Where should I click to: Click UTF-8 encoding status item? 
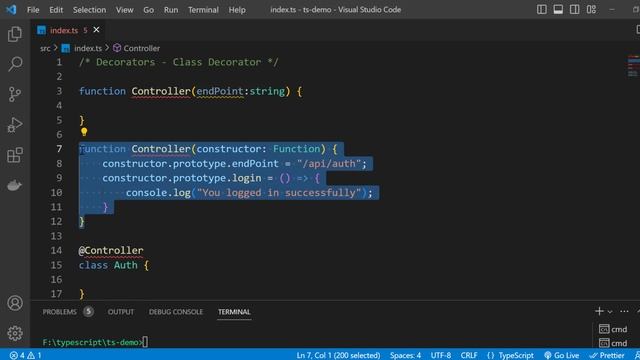(x=441, y=355)
